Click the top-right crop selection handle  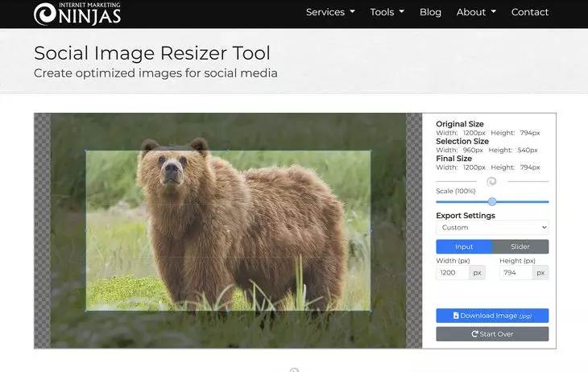[x=371, y=151]
